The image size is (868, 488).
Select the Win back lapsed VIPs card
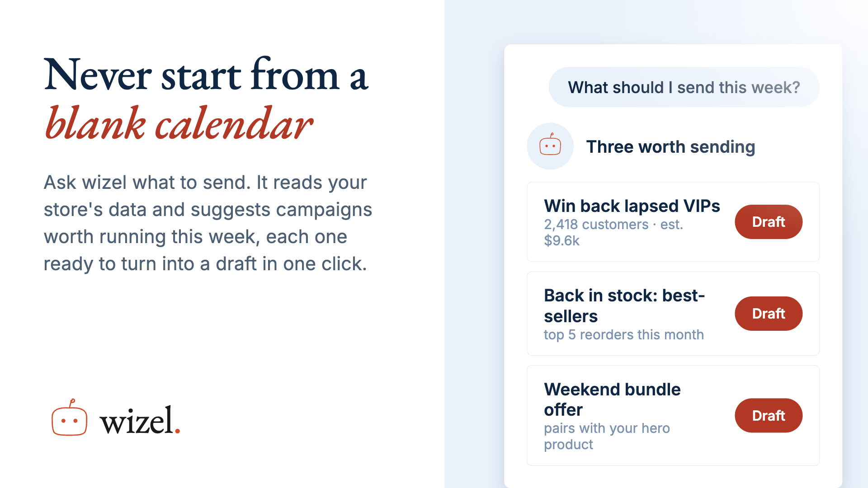click(x=673, y=222)
